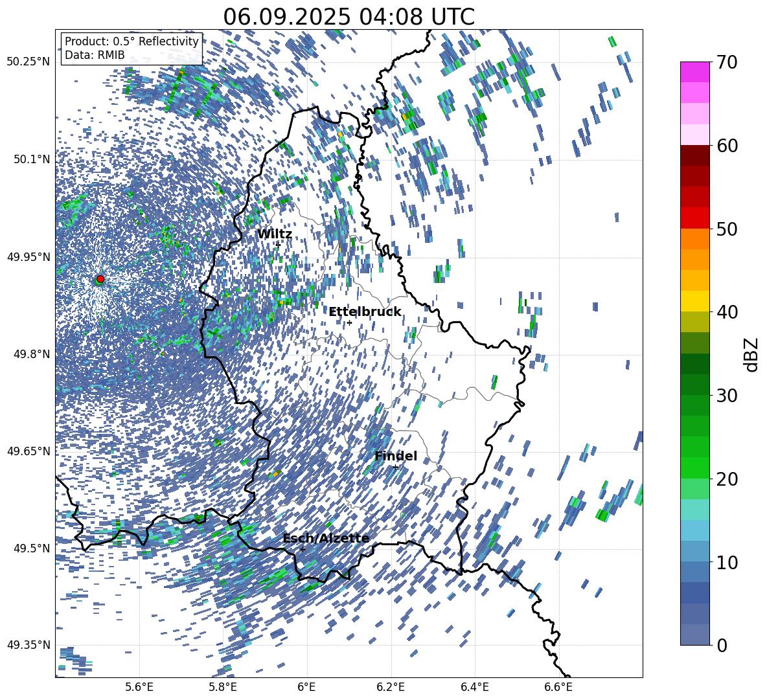Click the 40 tick label on colorbar
This screenshot has height=700, width=767.
727,312
